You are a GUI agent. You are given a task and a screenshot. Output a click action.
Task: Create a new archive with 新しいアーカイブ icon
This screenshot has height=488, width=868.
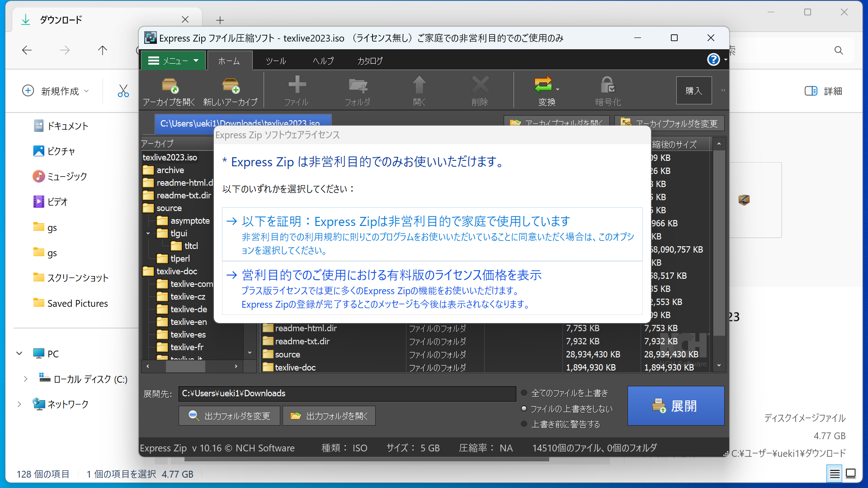[x=231, y=89]
